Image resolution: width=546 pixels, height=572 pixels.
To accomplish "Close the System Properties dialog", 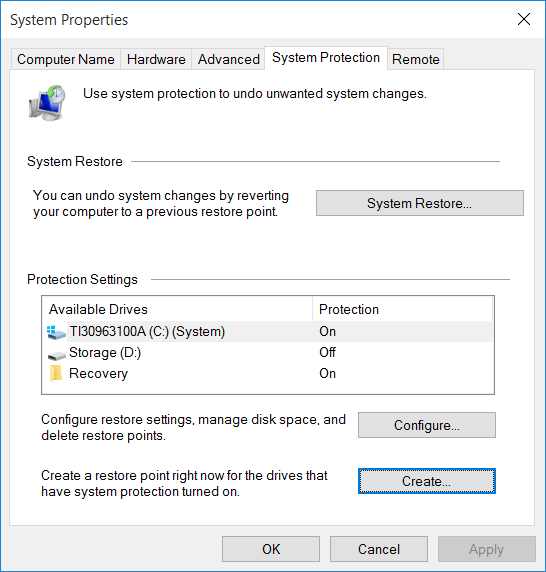I will coord(524,19).
